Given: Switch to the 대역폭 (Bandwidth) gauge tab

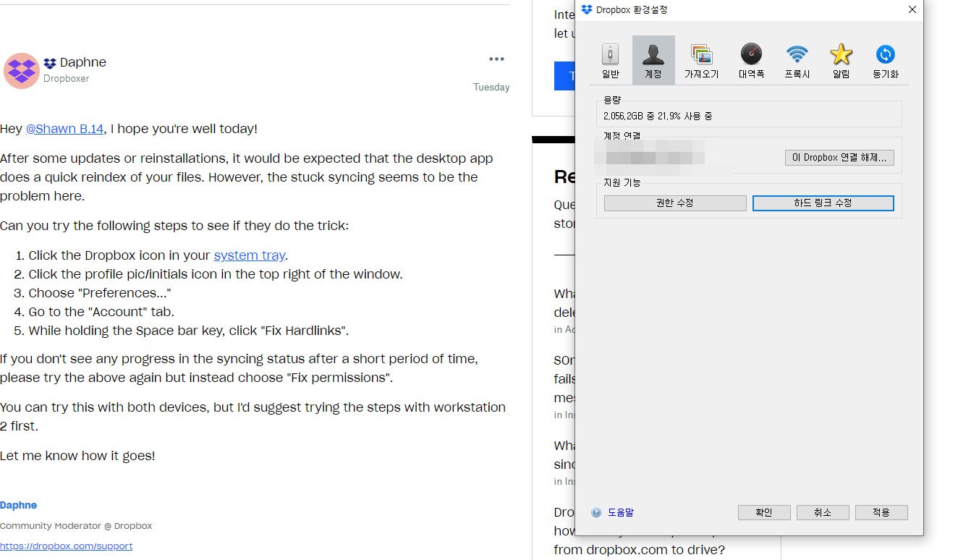Looking at the screenshot, I should pyautogui.click(x=751, y=61).
